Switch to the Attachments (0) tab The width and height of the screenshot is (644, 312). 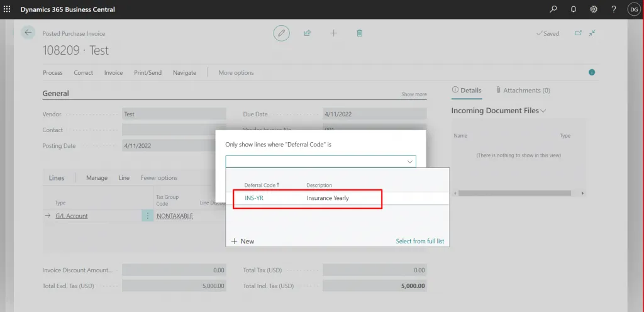(523, 91)
